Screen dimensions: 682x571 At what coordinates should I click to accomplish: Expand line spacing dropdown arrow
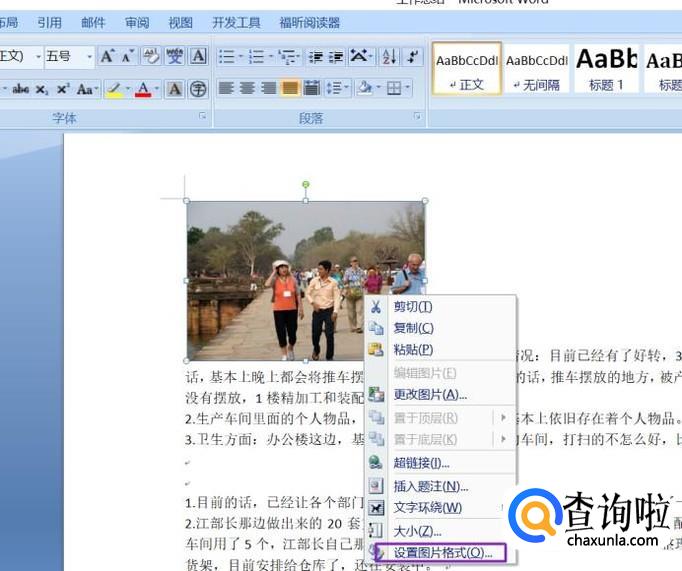(347, 87)
